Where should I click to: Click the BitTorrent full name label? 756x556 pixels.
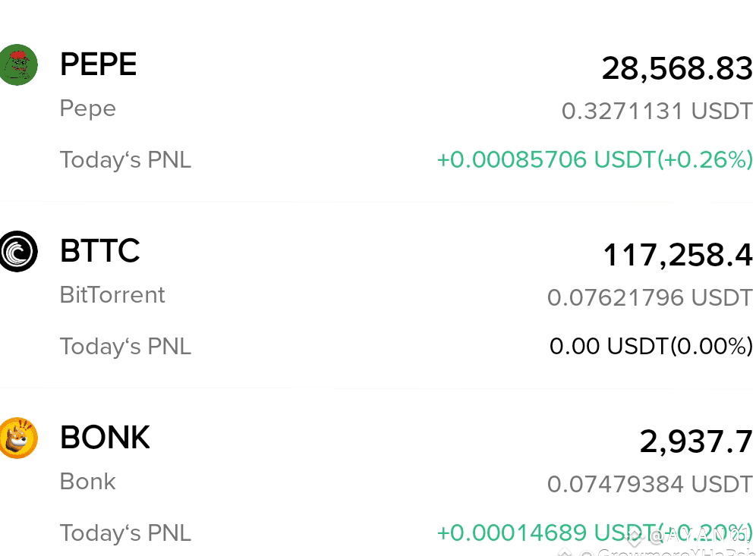tap(112, 295)
